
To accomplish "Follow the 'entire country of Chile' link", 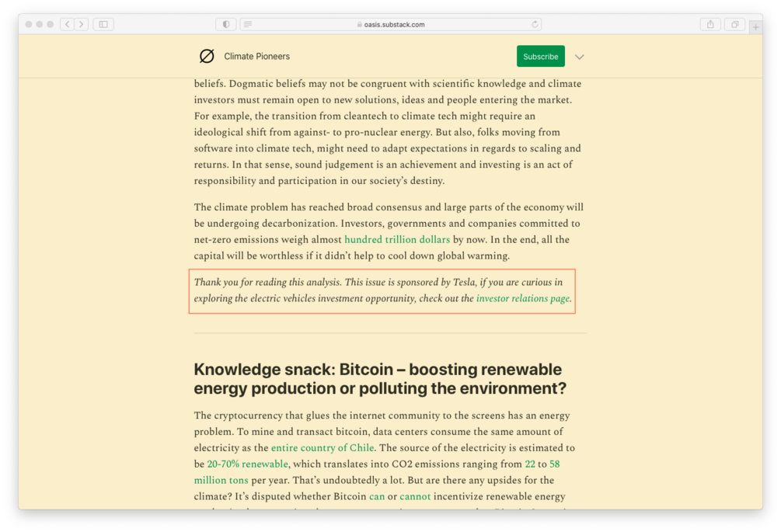I will coord(323,447).
